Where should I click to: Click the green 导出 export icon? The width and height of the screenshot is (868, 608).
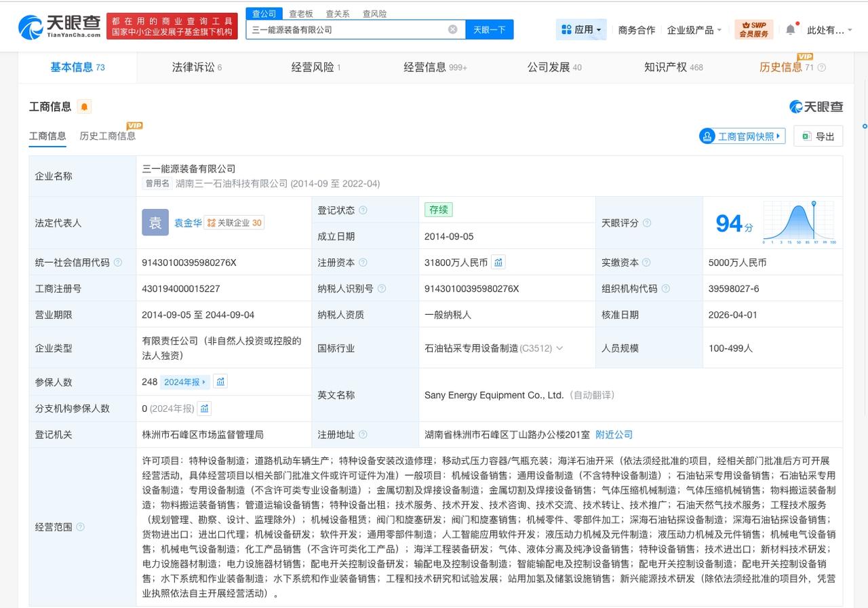coord(806,136)
